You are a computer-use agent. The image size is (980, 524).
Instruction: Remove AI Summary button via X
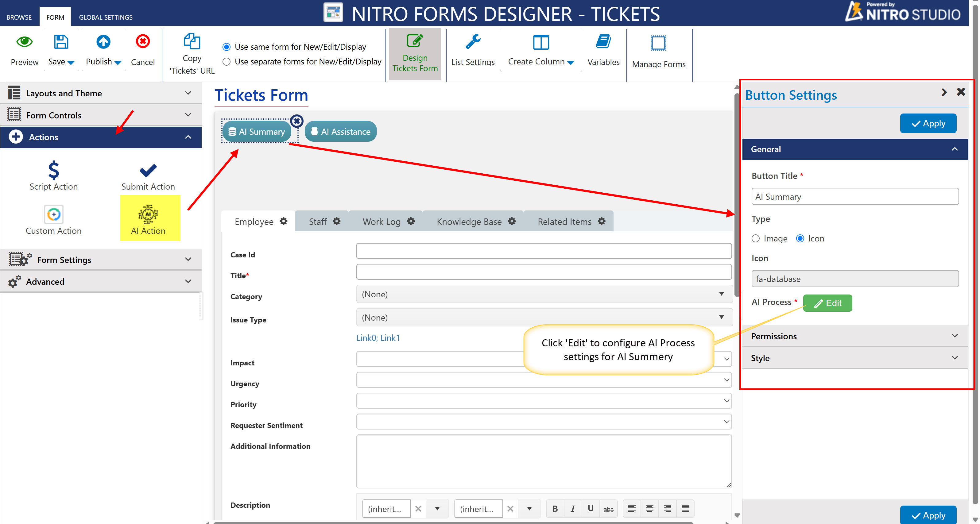point(297,121)
